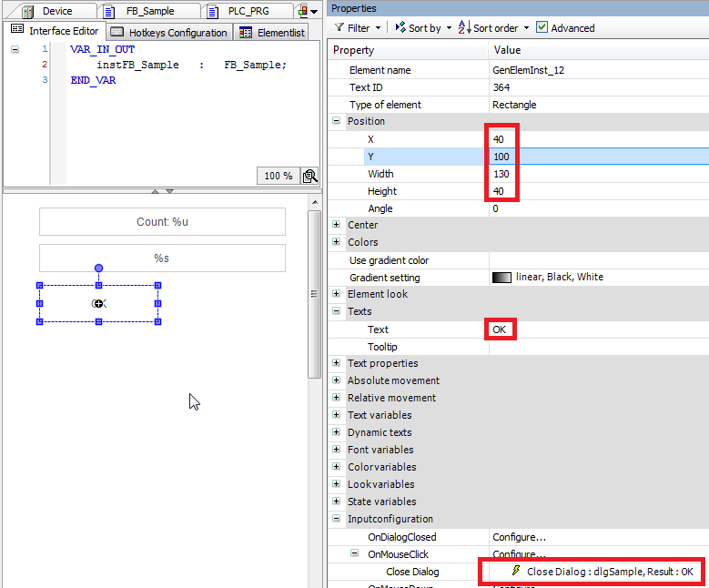Open the Sort order dropdown arrow
Image resolution: width=709 pixels, height=588 pixels.
pyautogui.click(x=526, y=28)
